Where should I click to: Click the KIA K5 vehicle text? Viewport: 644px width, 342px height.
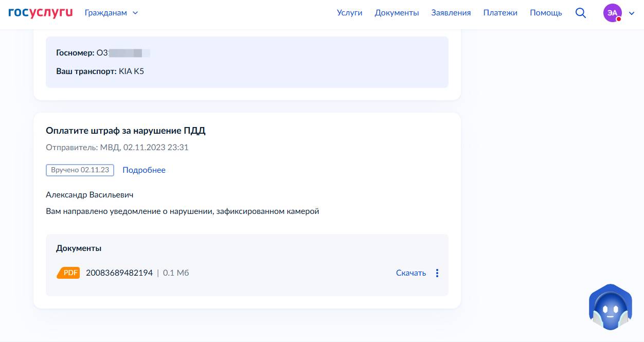coord(131,71)
